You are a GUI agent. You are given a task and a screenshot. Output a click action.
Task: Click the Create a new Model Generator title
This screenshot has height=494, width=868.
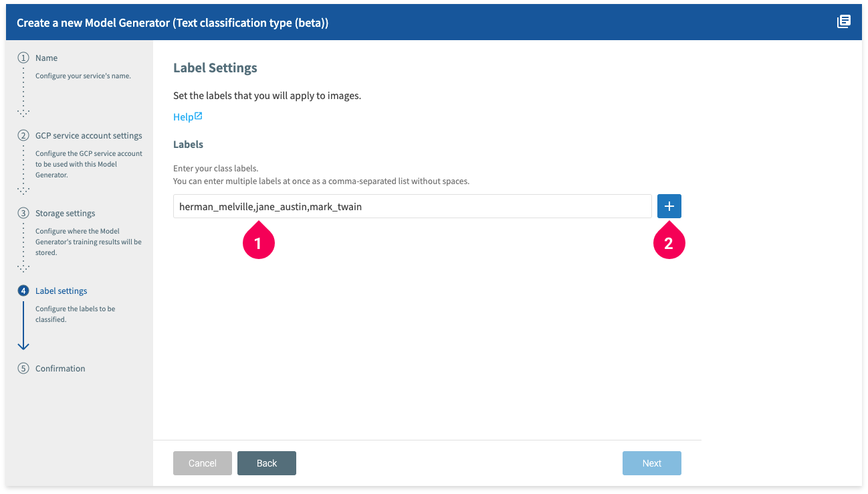173,23
